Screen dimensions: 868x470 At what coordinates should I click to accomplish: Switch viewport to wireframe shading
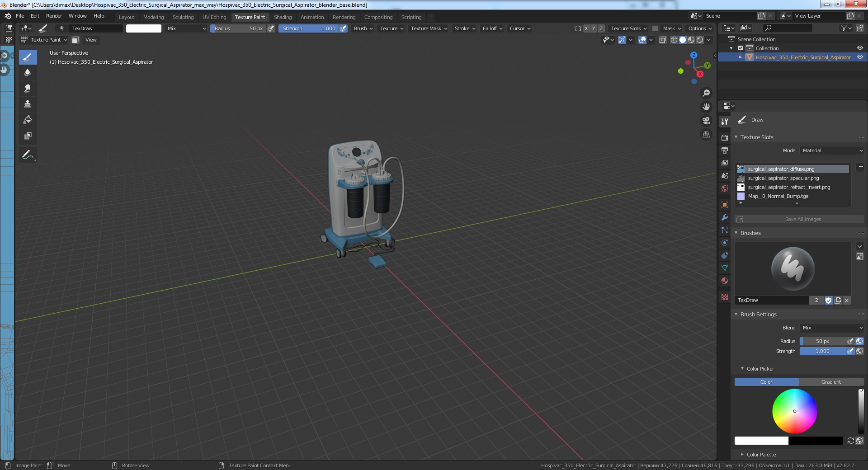(x=674, y=40)
